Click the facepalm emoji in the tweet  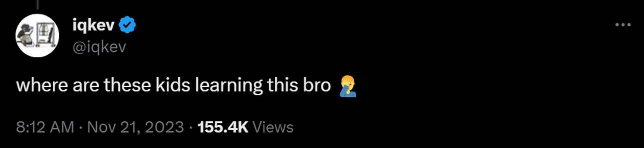click(348, 86)
